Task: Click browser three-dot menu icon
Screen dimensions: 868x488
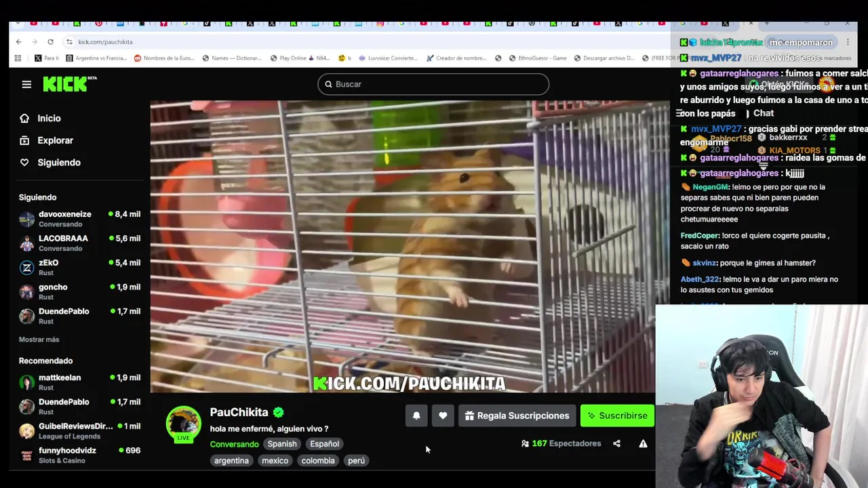Action: [x=848, y=42]
